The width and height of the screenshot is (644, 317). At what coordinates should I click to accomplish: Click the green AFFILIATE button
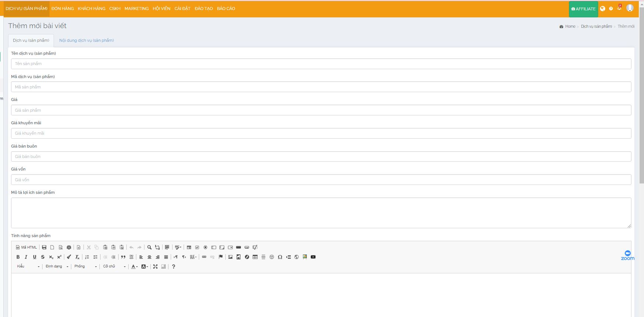pyautogui.click(x=583, y=9)
